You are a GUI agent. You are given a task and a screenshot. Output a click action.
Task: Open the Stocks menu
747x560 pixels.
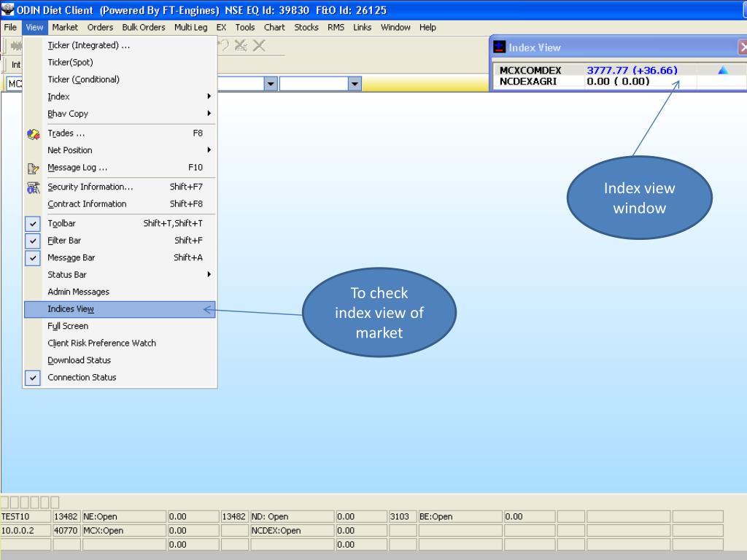306,27
